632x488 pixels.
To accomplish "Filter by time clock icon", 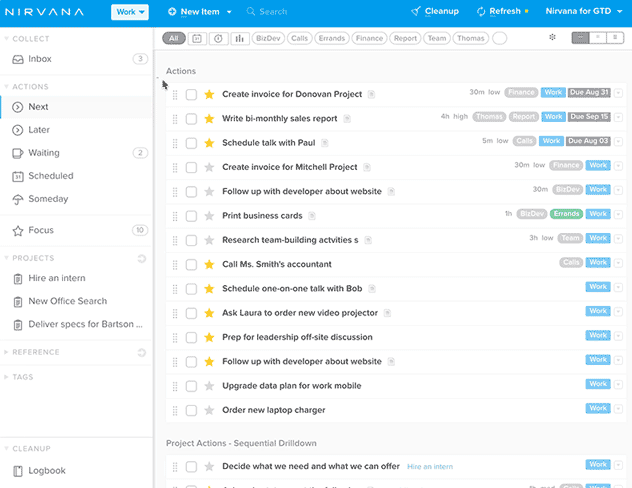I will [218, 38].
